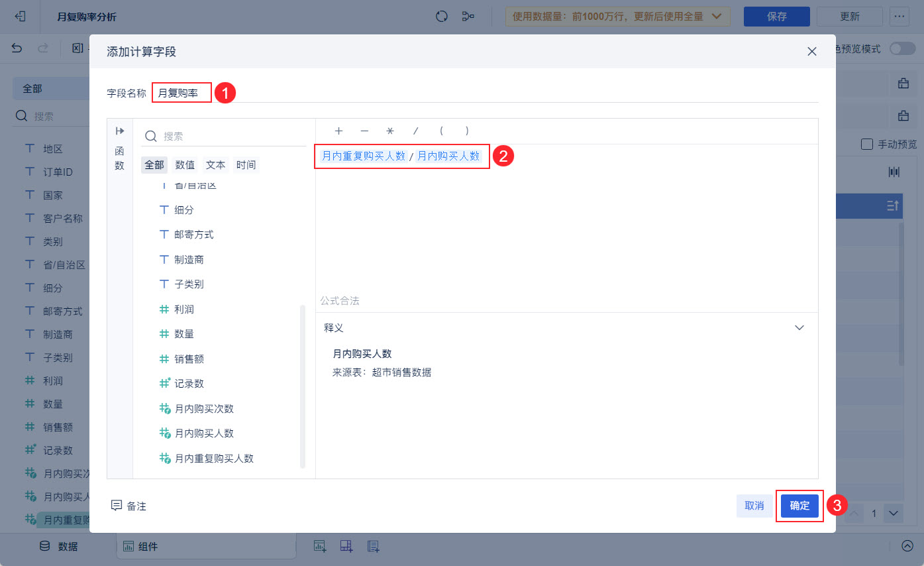Toggle the 预览模式 switch
Screen dimensions: 924x566
click(903, 48)
